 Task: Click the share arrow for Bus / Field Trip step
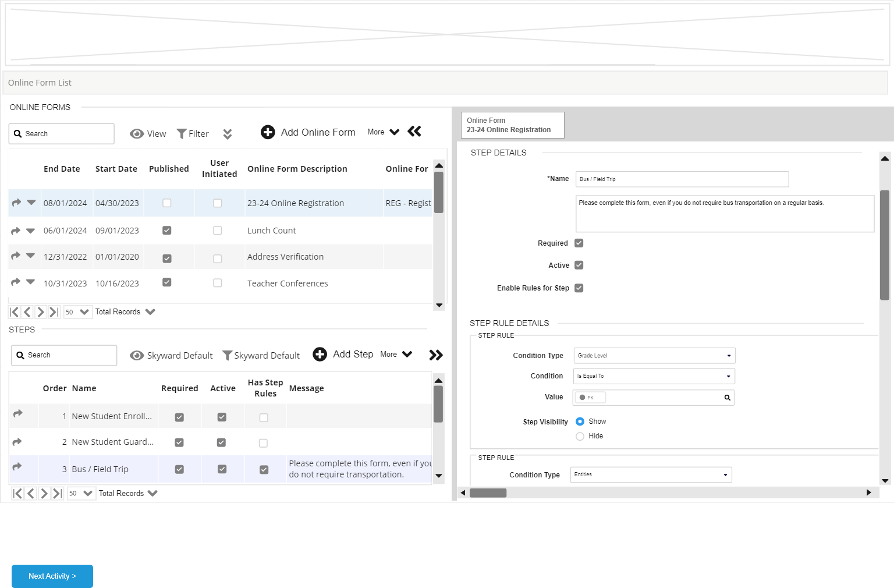point(17,466)
